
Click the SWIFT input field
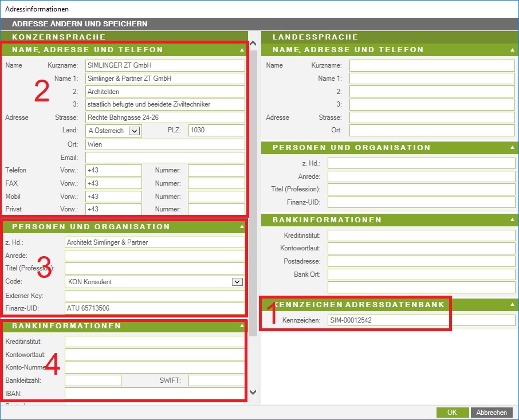pyautogui.click(x=216, y=380)
